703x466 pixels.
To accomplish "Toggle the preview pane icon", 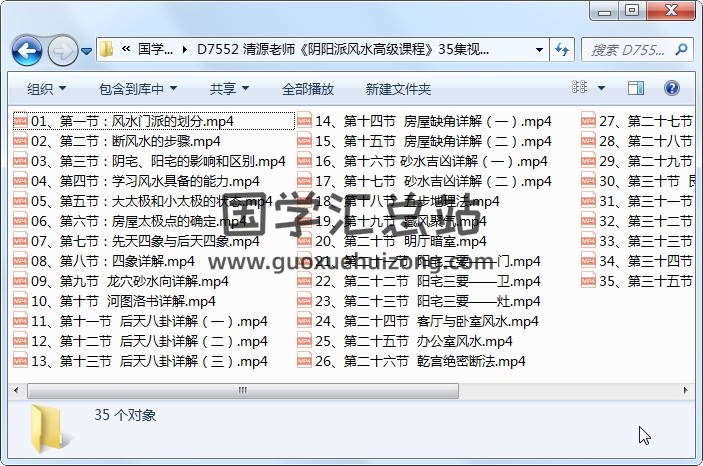I will (x=644, y=88).
